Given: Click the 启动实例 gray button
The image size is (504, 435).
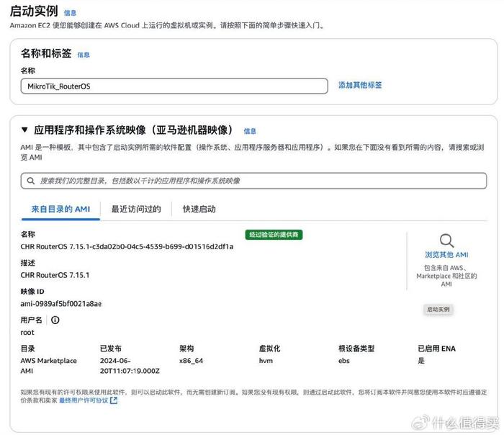Looking at the screenshot, I should [x=438, y=309].
